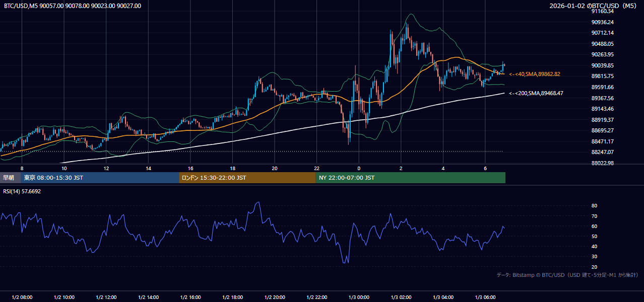Click hour label 10 under price chart

point(64,168)
